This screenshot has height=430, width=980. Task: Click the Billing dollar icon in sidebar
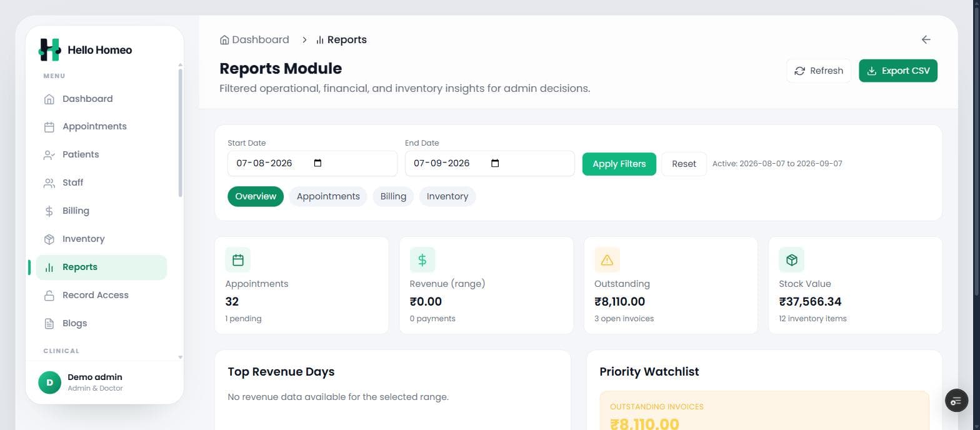coord(49,211)
